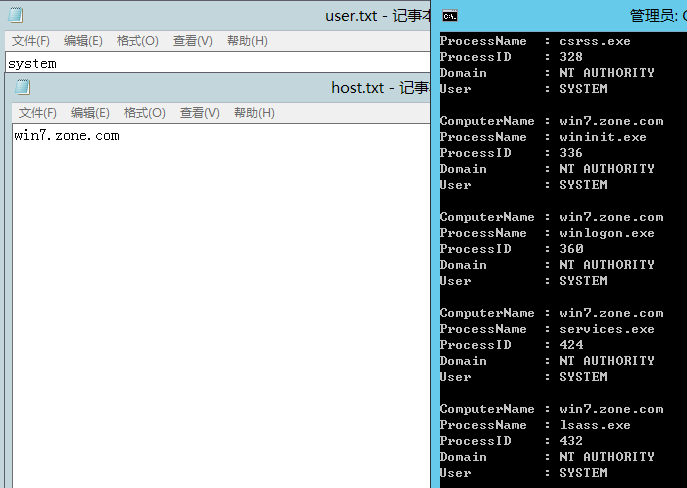Open 格式(O) menu in the user.txt window
The height and width of the screenshot is (488, 687).
click(138, 41)
